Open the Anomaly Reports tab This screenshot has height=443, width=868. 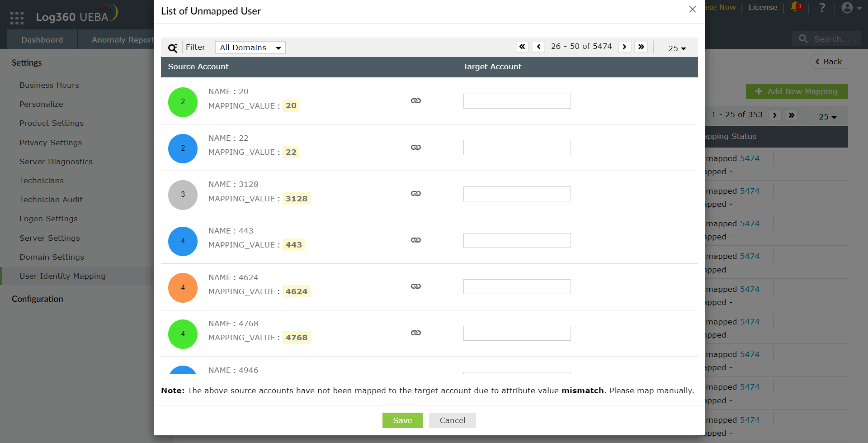[x=123, y=39]
